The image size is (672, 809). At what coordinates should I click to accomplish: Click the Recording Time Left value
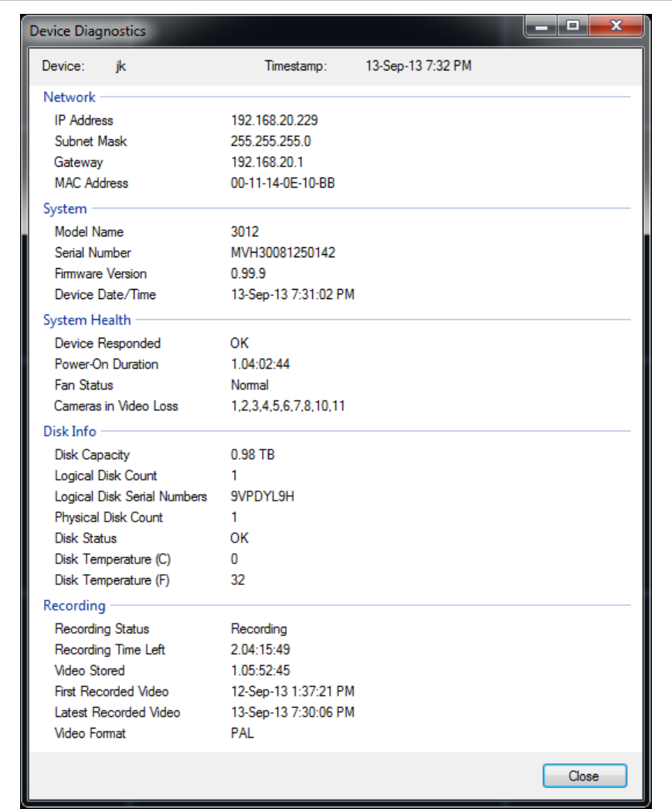(260, 650)
